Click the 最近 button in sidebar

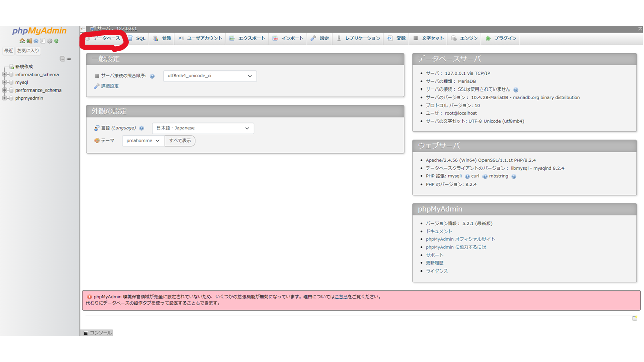point(9,51)
